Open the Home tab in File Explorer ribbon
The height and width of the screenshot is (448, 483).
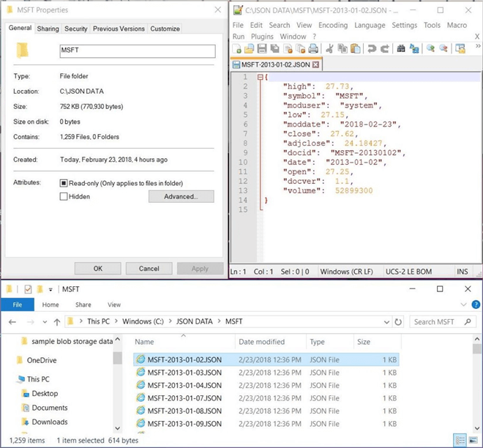tap(50, 305)
